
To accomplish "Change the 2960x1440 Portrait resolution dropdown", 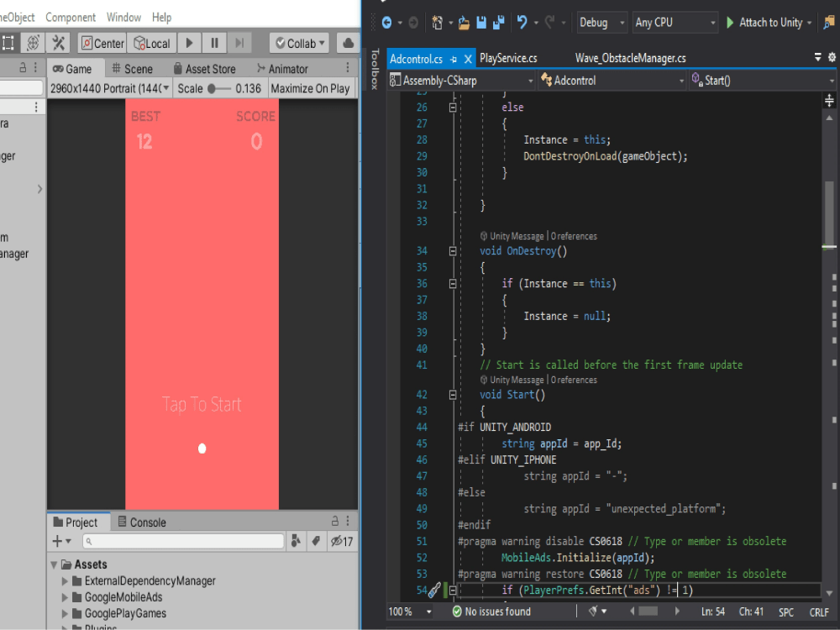I will coord(110,88).
